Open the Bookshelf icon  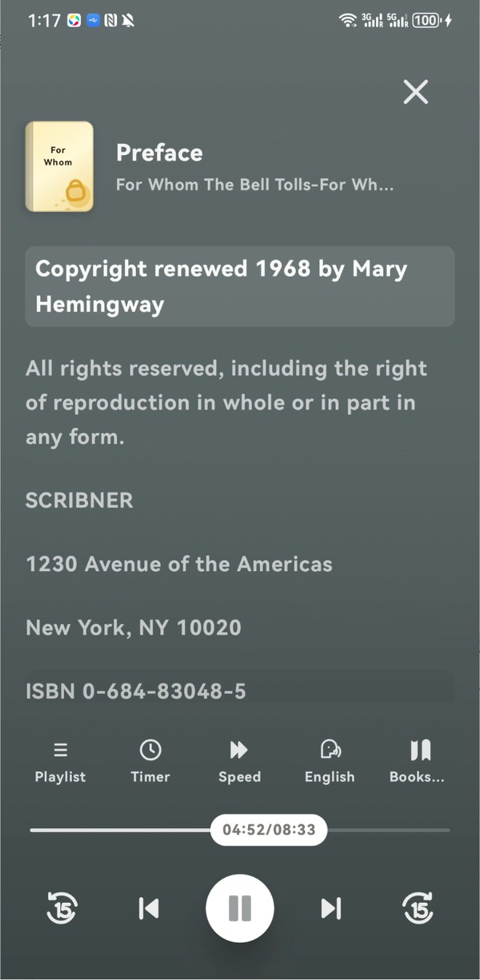click(x=417, y=761)
